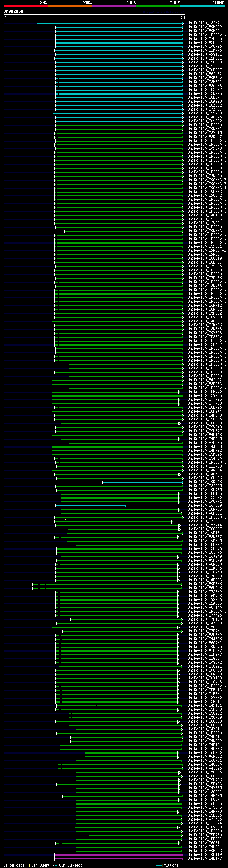Select hit label UniRef100_Q9PUE4-2

[x=207, y=250]
